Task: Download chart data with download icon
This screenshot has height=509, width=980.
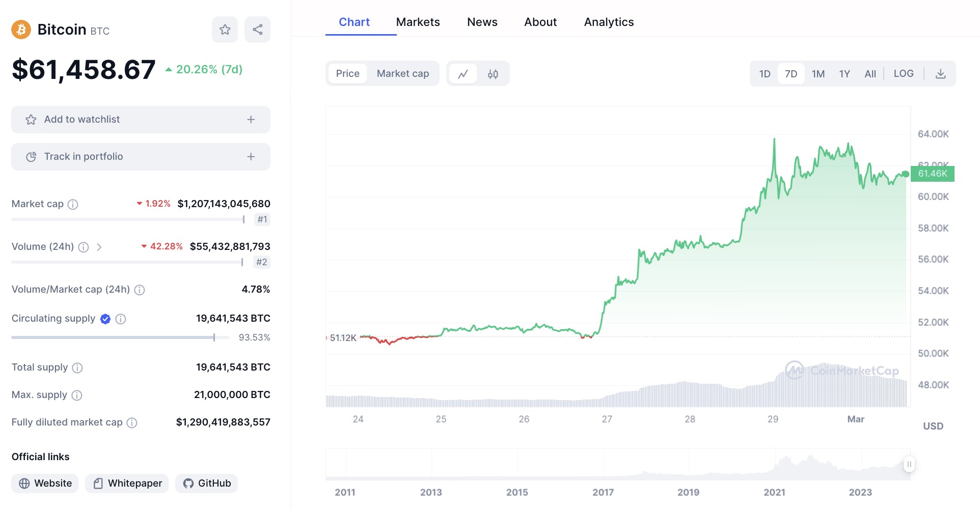Action: 940,74
